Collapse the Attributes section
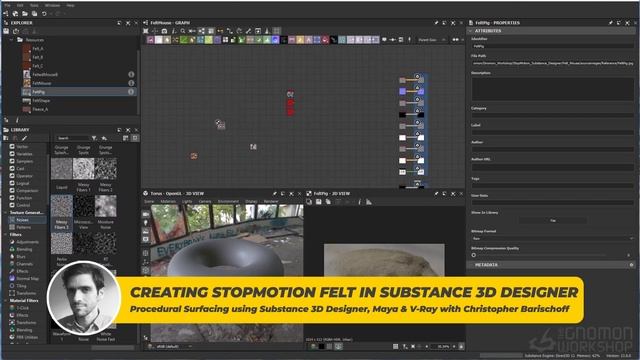This screenshot has width=640, height=360. tap(470, 31)
